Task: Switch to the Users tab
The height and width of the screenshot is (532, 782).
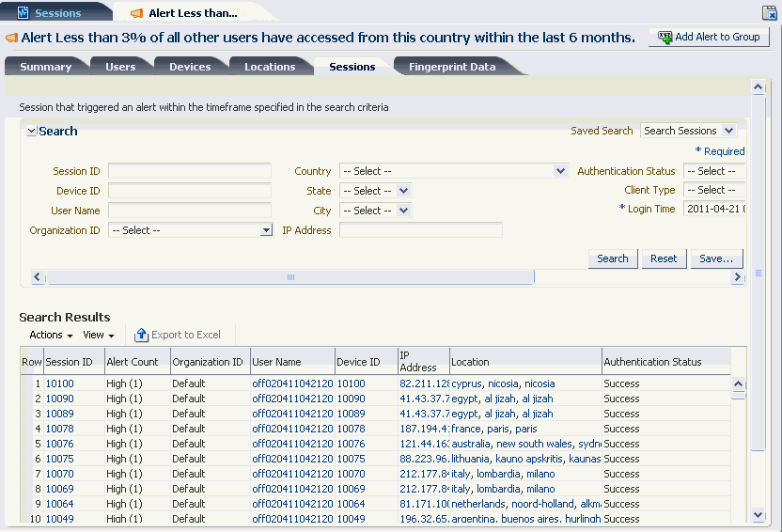Action: (120, 67)
